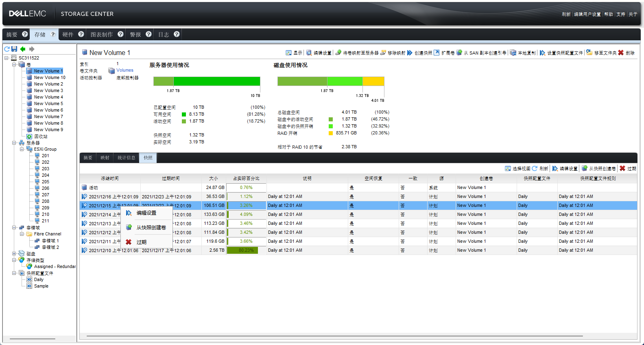Open help for the 日志 tab

pyautogui.click(x=177, y=34)
